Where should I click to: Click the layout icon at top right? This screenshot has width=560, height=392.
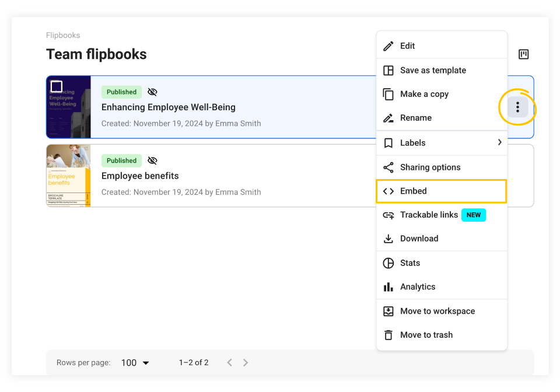[523, 54]
